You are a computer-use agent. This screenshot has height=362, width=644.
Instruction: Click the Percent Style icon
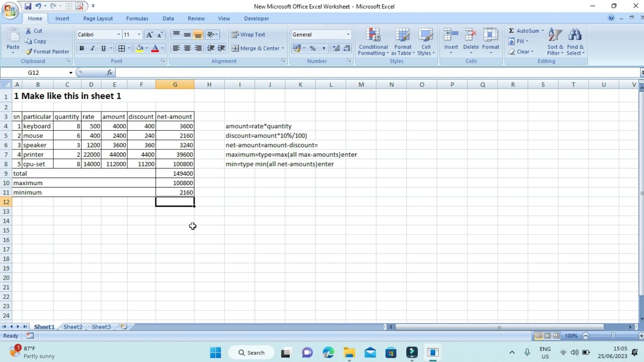coord(312,48)
